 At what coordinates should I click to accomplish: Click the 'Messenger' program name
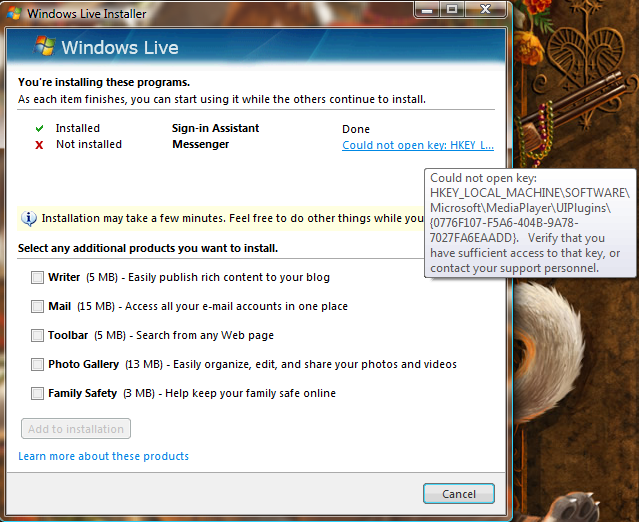click(201, 144)
